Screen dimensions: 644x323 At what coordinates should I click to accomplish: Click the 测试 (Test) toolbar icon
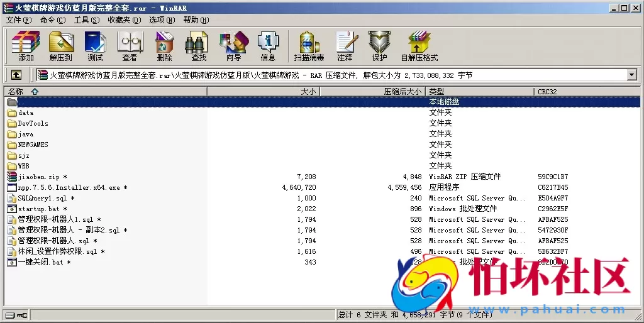95,46
